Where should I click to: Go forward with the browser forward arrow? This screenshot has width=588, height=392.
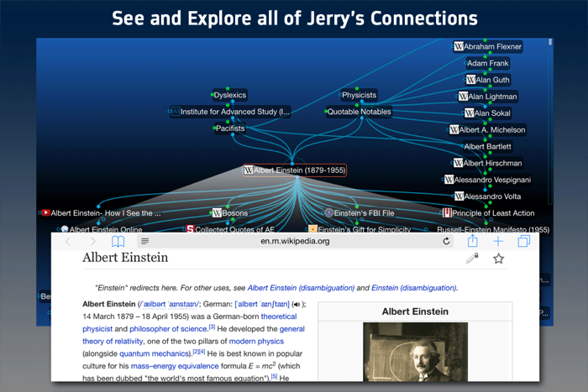93,242
